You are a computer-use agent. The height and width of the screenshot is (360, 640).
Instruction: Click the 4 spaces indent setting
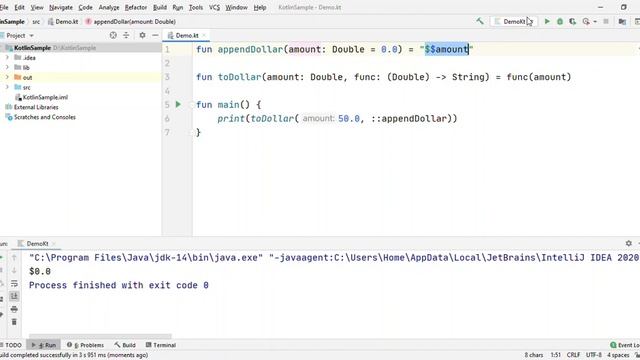pos(618,355)
